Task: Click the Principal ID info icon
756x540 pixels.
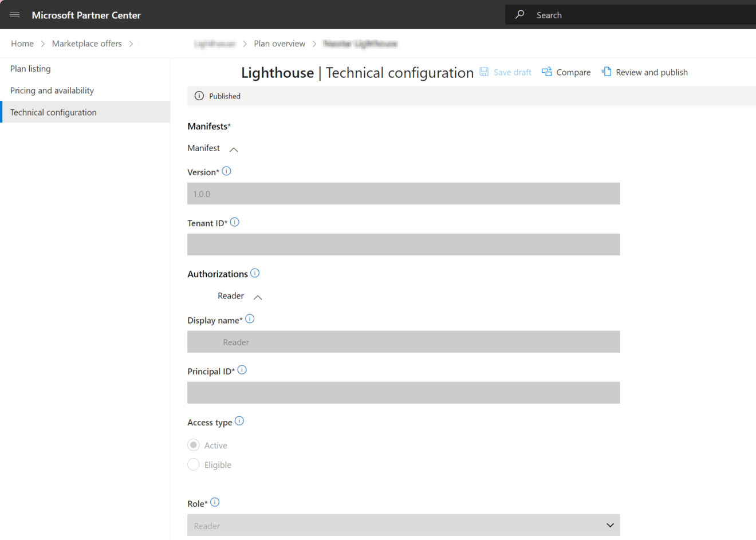Action: pos(242,369)
